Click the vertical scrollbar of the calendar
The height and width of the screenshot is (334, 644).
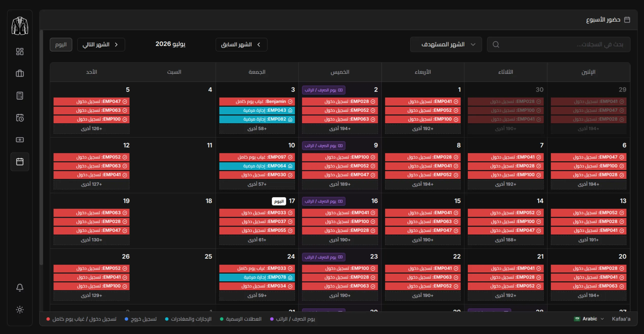pos(41,148)
